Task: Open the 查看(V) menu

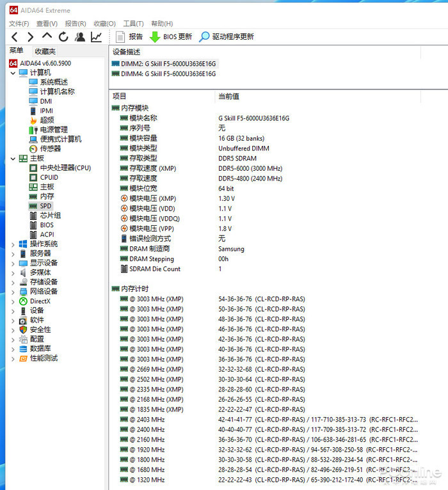Action: [x=47, y=24]
